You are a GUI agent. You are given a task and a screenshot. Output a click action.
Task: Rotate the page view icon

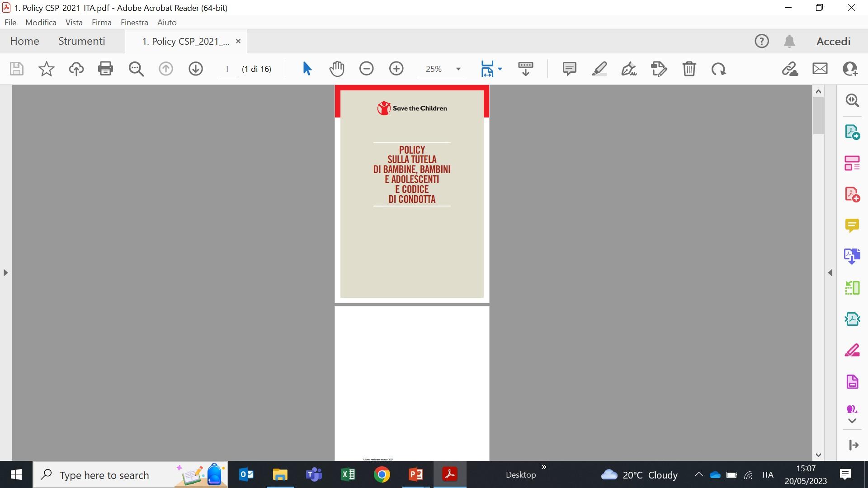718,69
